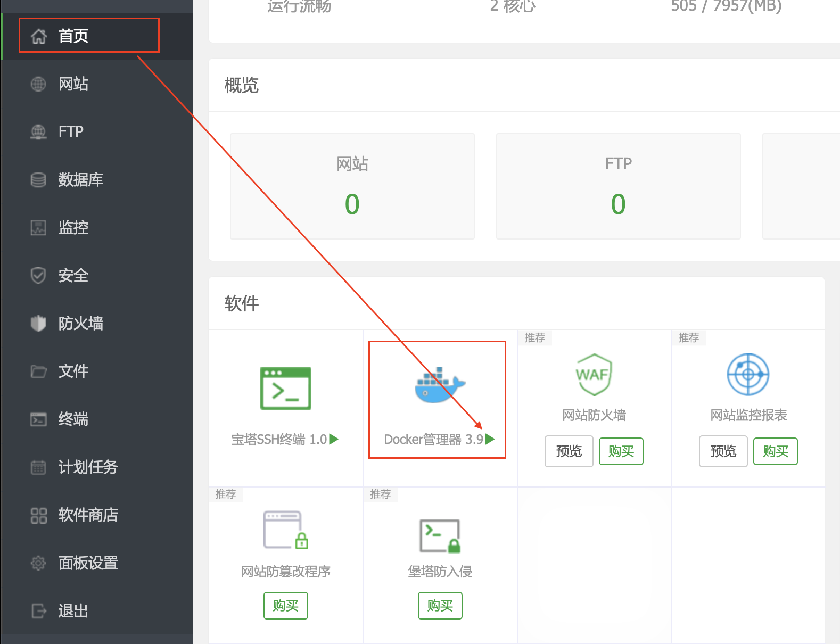Click the 堡塔防入侵 terminal lock icon
The width and height of the screenshot is (840, 644).
440,535
